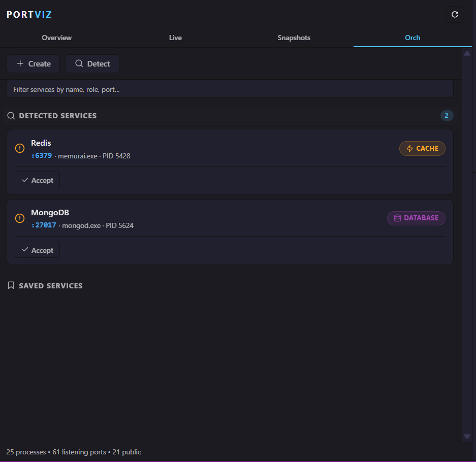Click the scrollbar down arrow
This screenshot has height=462, width=476.
[x=467, y=437]
